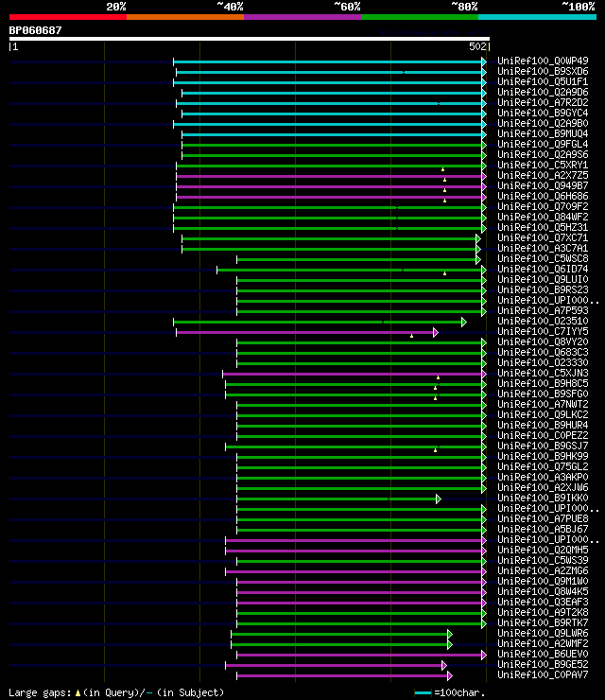Click the UniRef100_Q709F2 label
605x700 pixels.
[543, 207]
